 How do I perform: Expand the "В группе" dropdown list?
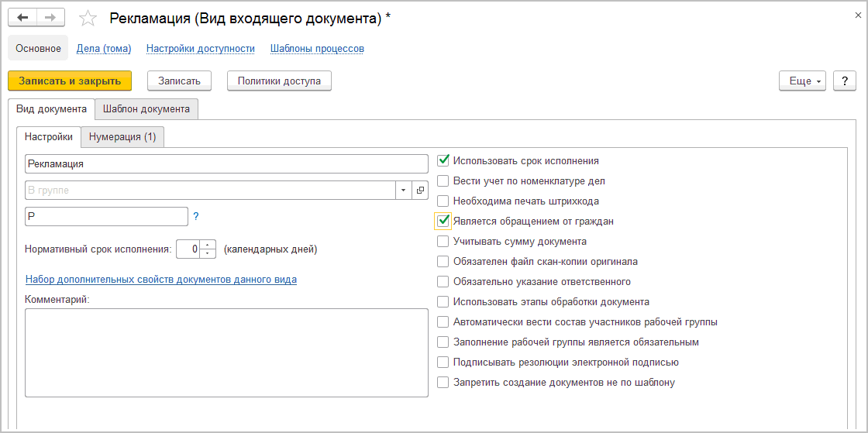[405, 191]
